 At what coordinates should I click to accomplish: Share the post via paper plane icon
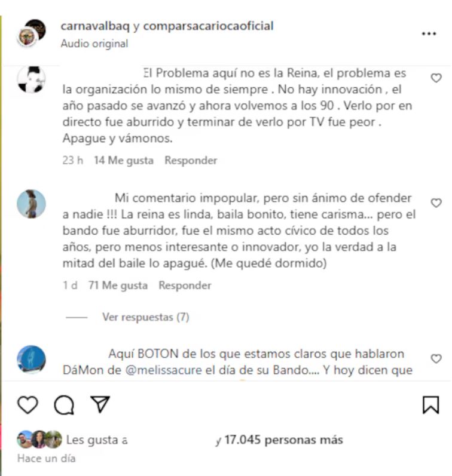coord(100,404)
